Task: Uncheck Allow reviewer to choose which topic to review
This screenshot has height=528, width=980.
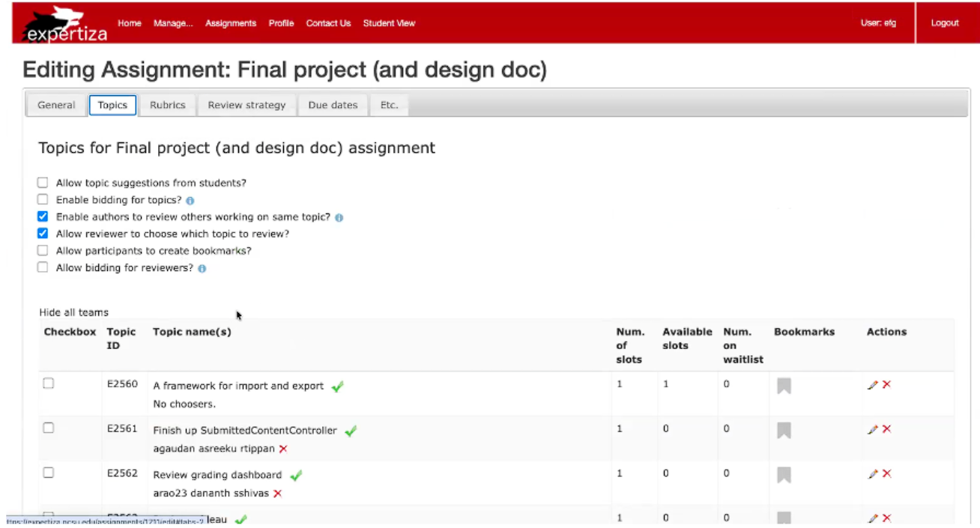Action: pyautogui.click(x=43, y=234)
